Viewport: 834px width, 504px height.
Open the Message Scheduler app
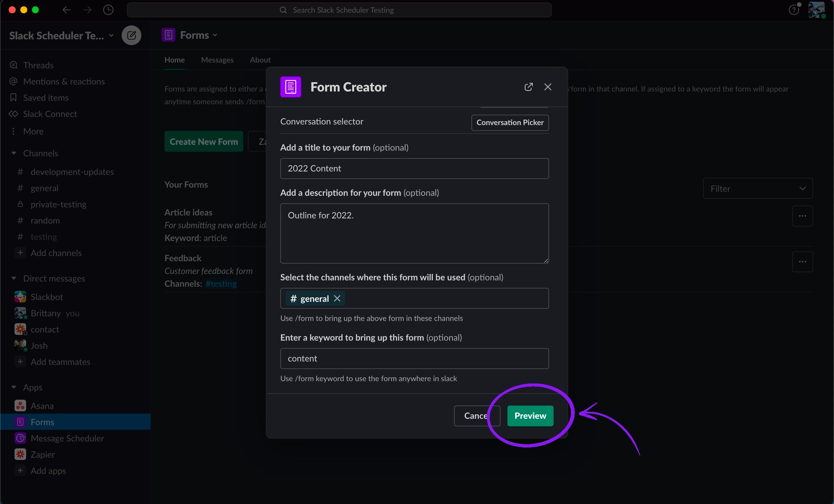click(x=67, y=438)
